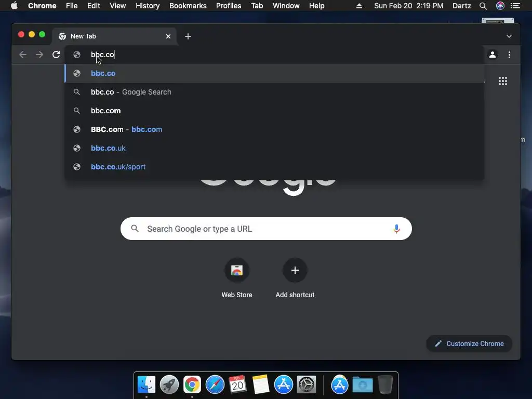Open the File menu
This screenshot has height=399, width=532.
(x=72, y=6)
